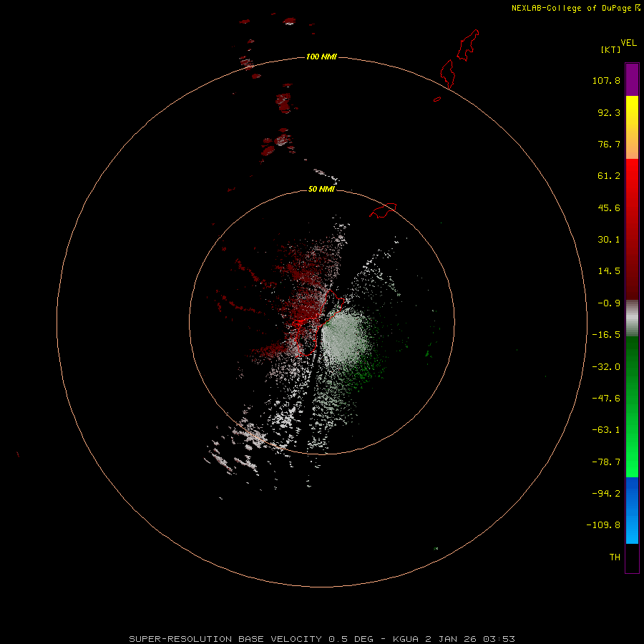Image resolution: width=644 pixels, height=644 pixels.
Task: Click the 100 NMI range ring label
Action: coord(321,57)
